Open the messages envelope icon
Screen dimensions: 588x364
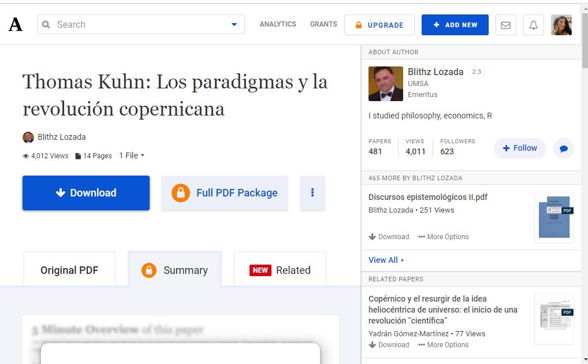pyautogui.click(x=505, y=25)
